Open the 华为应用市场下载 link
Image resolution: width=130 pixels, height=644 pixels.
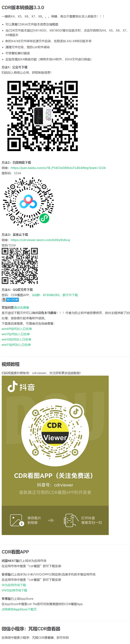(x=14, y=585)
